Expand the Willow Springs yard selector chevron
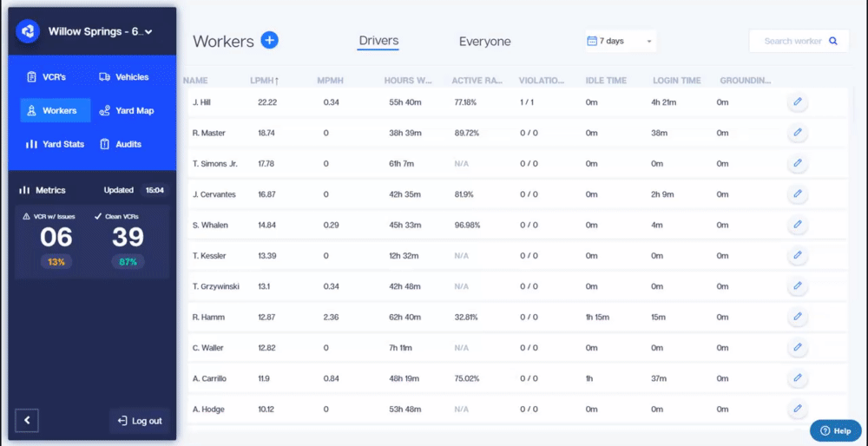Screen dimensions: 868x446 148,32
